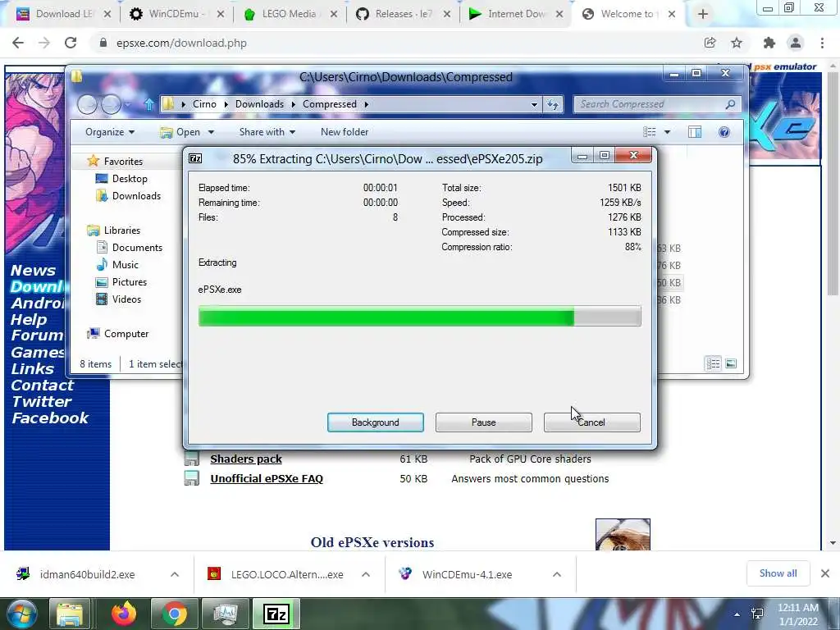Open Explorer help icon
Screen dimensions: 840x630
724,132
